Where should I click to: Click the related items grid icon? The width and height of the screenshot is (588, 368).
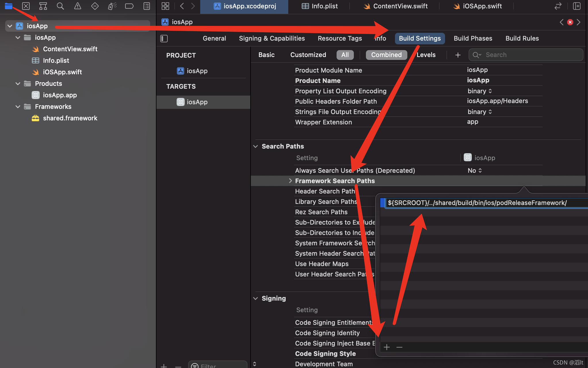click(165, 6)
